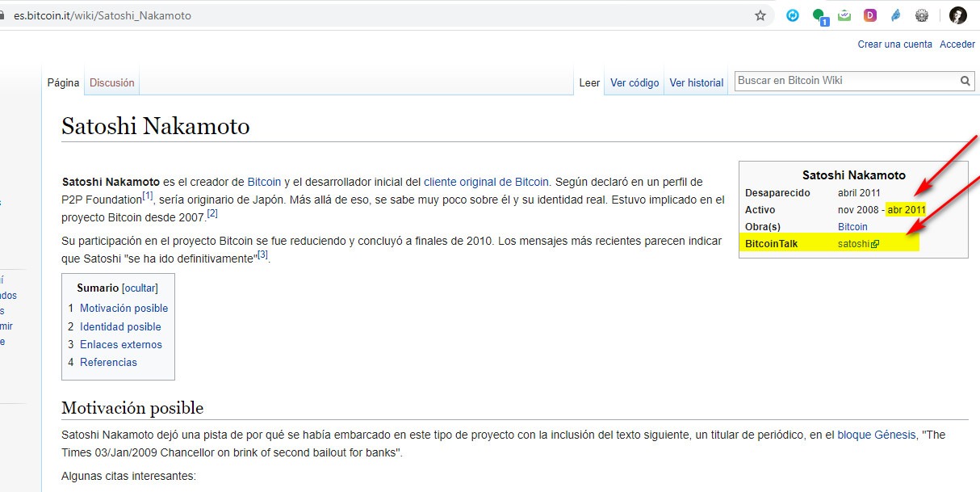
Task: Click the infobox title Satoshi Nakamoto
Action: [x=854, y=175]
